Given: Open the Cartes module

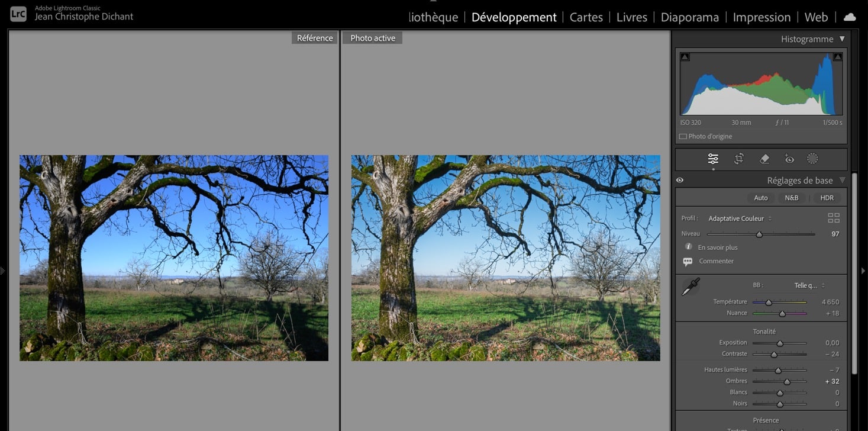Looking at the screenshot, I should pyautogui.click(x=586, y=17).
